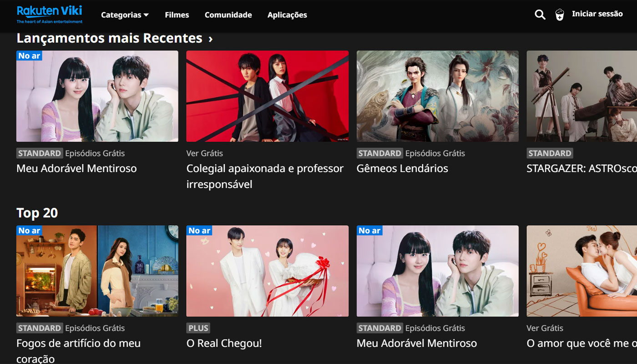Click the PLUS badge under O Real Chegou!
Image resolution: width=637 pixels, height=364 pixels.
point(198,328)
